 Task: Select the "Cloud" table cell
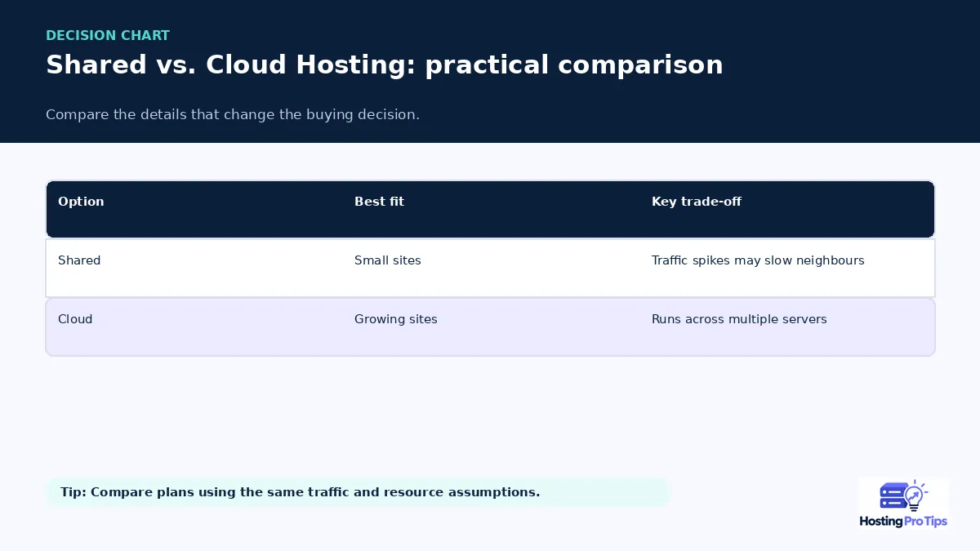point(75,319)
